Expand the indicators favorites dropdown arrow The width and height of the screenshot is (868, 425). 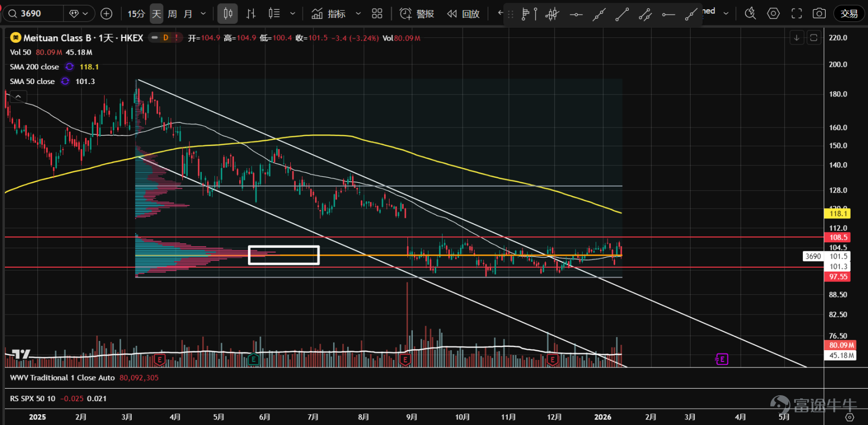coord(358,14)
